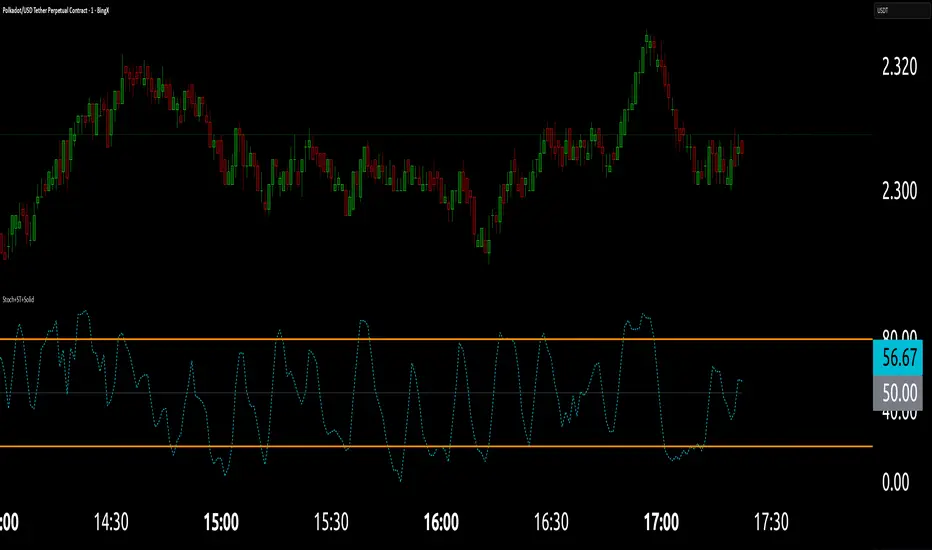Select the 2.300 price axis label
The image size is (932, 550).
tap(899, 191)
